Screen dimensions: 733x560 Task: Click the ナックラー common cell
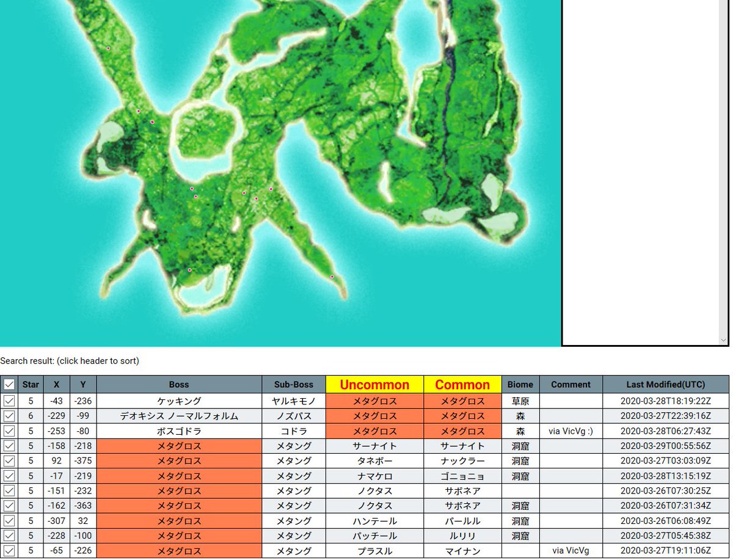coord(462,461)
